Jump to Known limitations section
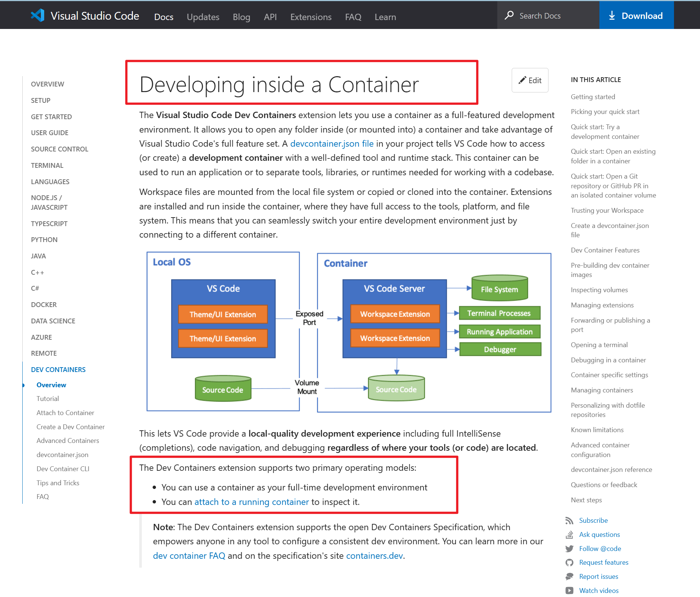700x597 pixels. (597, 430)
